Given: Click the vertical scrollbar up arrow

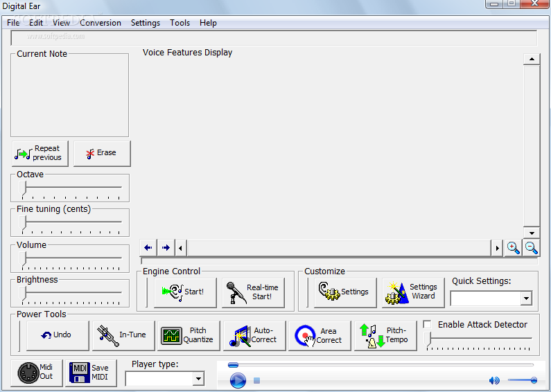Looking at the screenshot, I should pyautogui.click(x=532, y=59).
